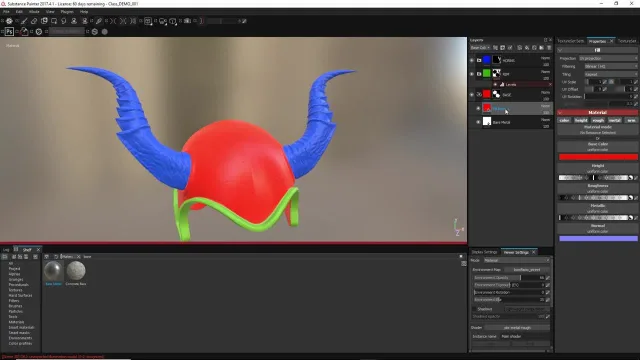Hide the Bare Metal layer

478,122
